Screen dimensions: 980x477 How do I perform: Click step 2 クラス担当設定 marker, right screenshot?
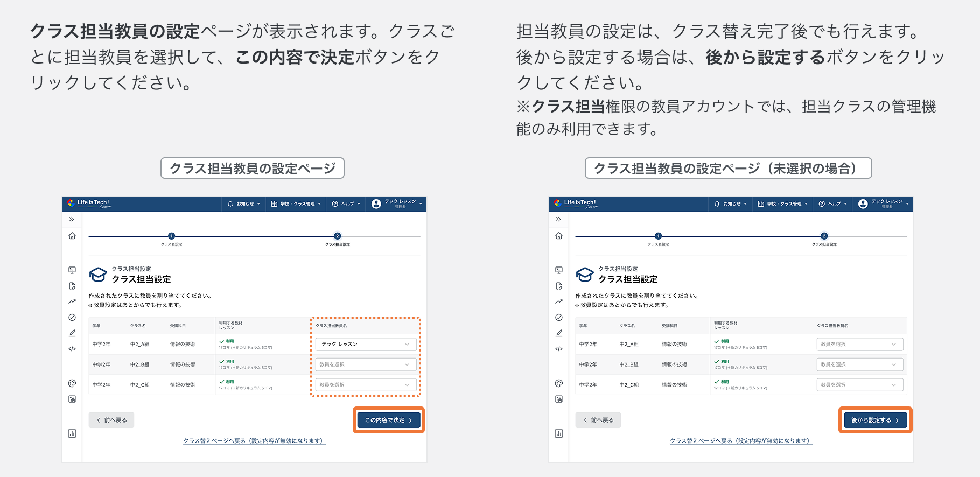pyautogui.click(x=824, y=236)
